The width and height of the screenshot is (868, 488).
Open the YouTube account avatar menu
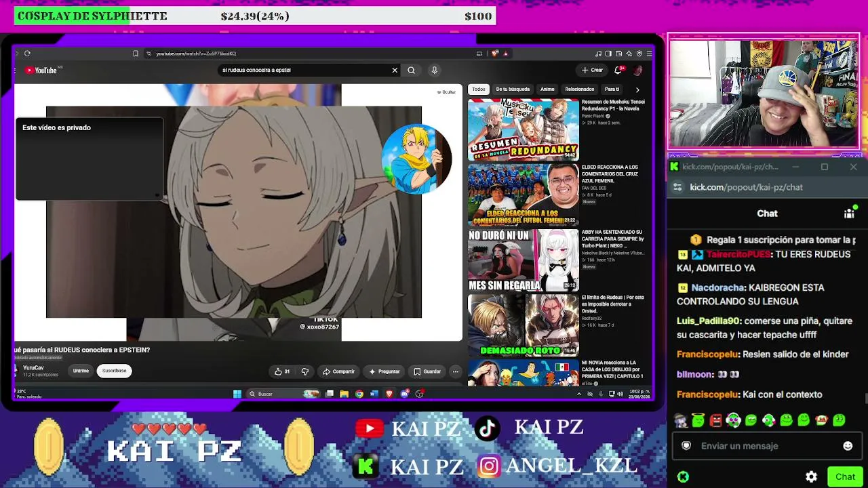tap(637, 70)
